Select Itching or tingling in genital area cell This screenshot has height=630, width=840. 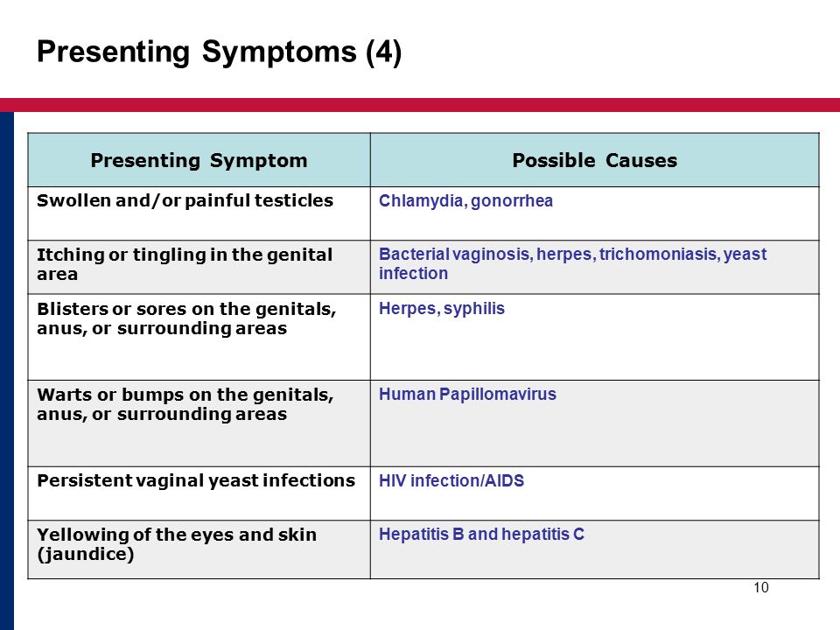(199, 267)
